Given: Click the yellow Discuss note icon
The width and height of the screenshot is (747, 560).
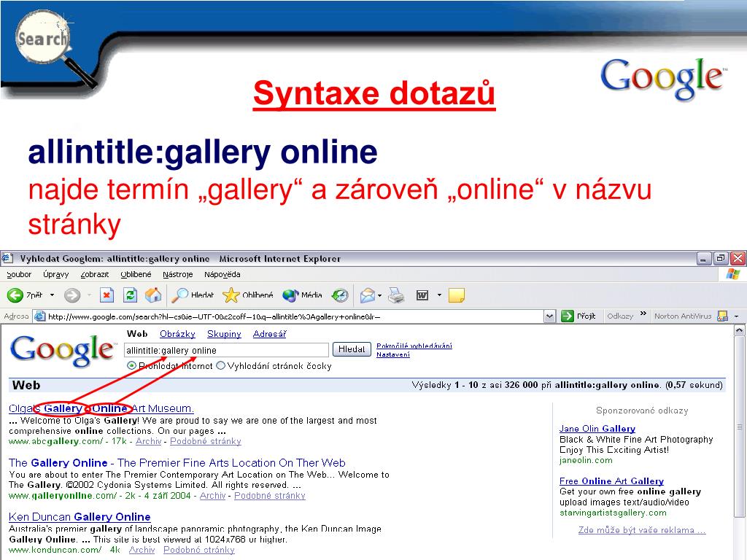Looking at the screenshot, I should pyautogui.click(x=457, y=295).
